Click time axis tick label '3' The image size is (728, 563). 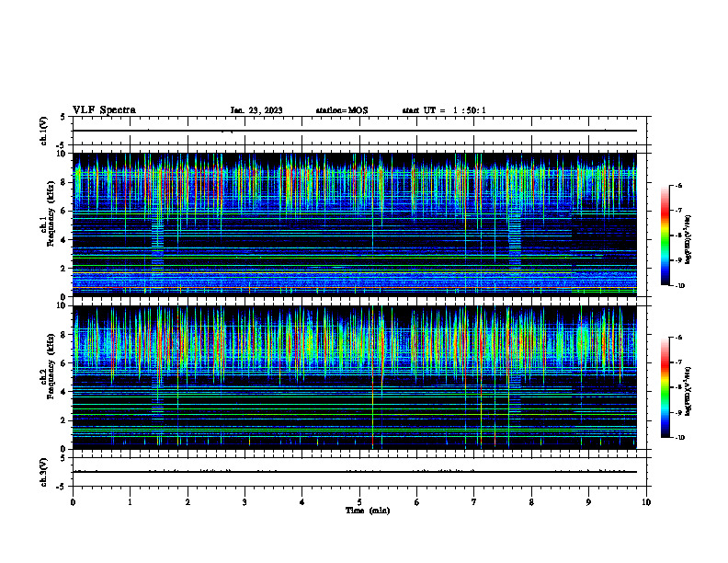point(245,502)
